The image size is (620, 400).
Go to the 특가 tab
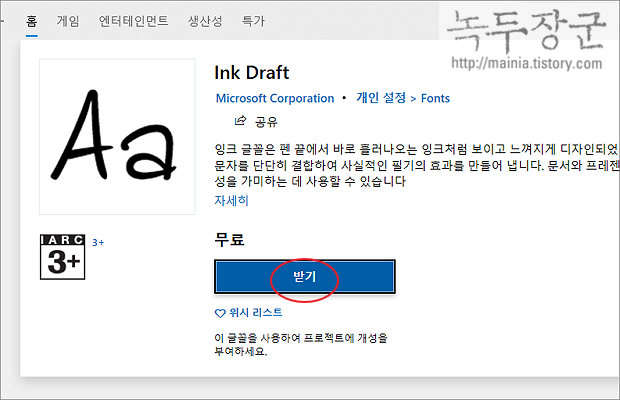253,21
